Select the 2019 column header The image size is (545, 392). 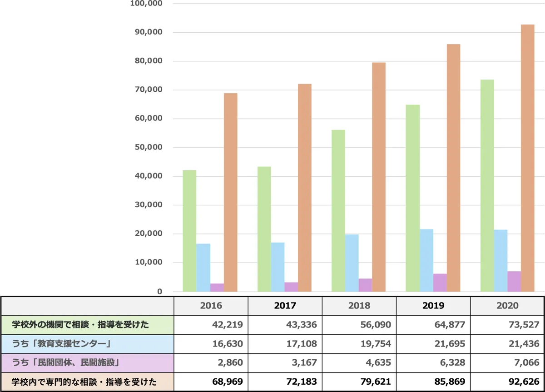433,306
